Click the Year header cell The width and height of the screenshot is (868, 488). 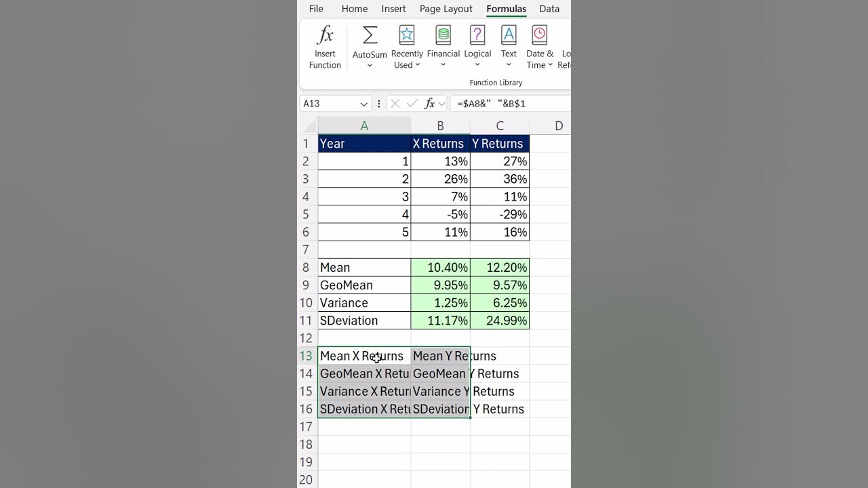pos(364,144)
